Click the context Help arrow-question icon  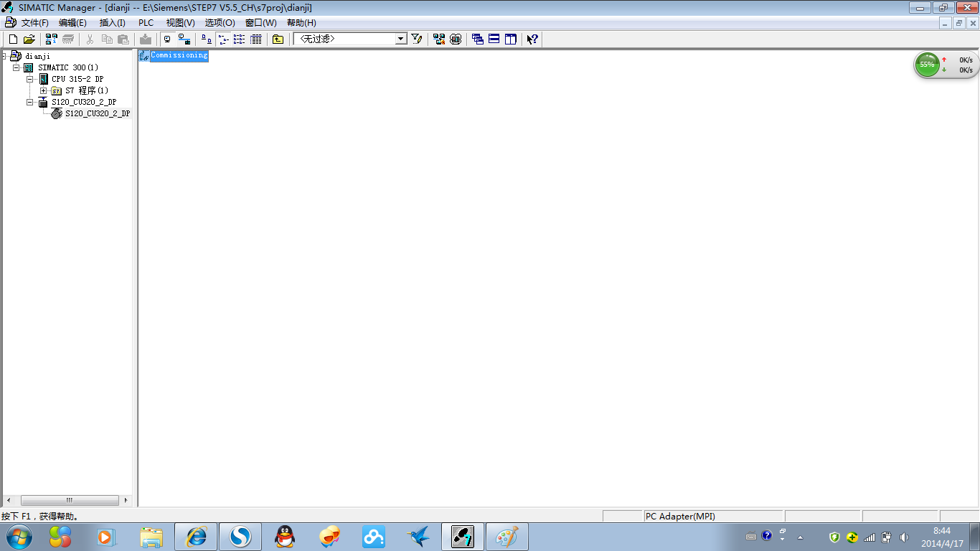pyautogui.click(x=532, y=39)
